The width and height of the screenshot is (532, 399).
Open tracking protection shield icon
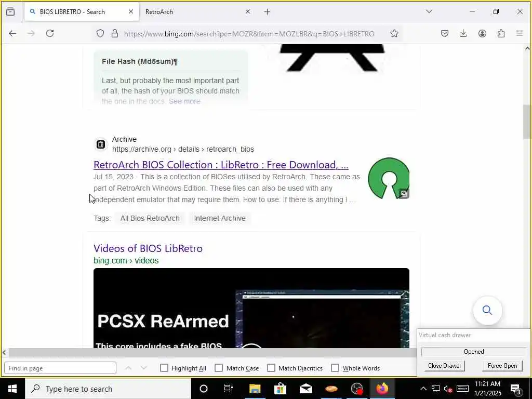(100, 33)
